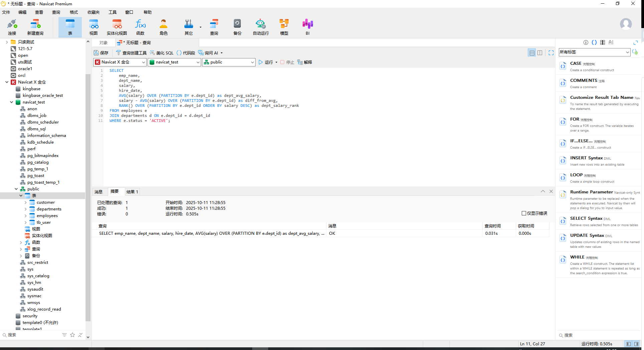Open 代码段 (Code Snippets) in the query toolbar

[186, 53]
